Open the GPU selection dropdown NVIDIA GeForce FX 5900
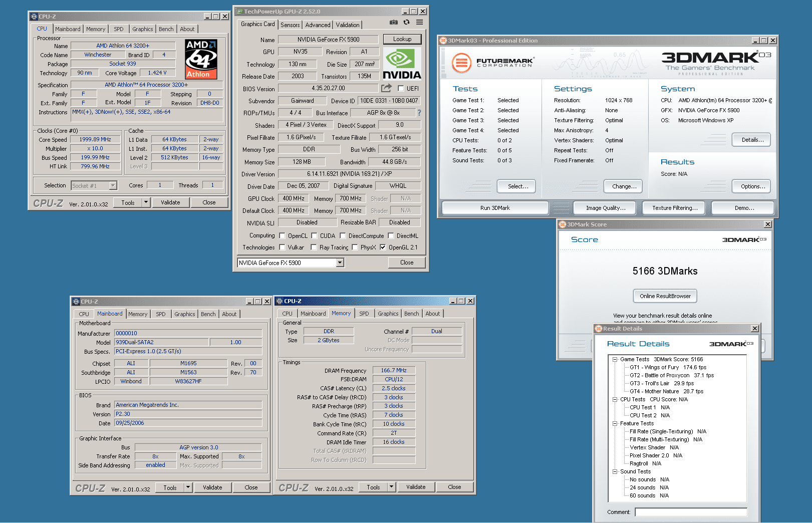 [x=340, y=263]
